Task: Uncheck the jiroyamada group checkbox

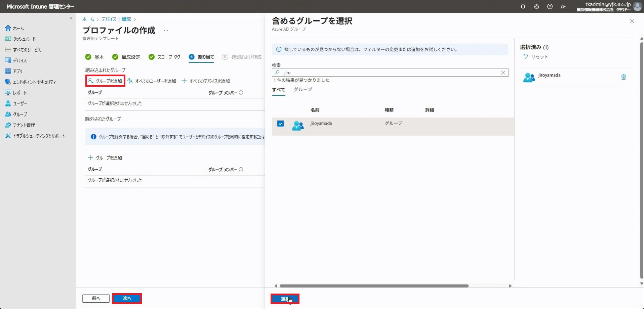Action: [x=280, y=124]
